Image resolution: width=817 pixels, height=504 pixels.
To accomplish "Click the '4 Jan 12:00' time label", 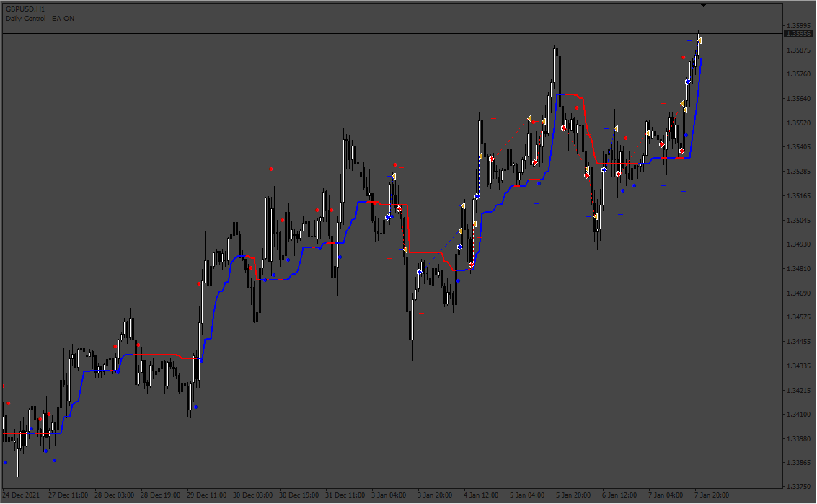I will click(x=481, y=495).
